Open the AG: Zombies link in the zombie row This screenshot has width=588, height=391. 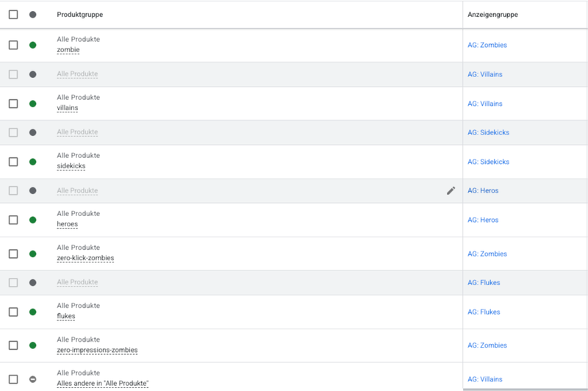[487, 45]
